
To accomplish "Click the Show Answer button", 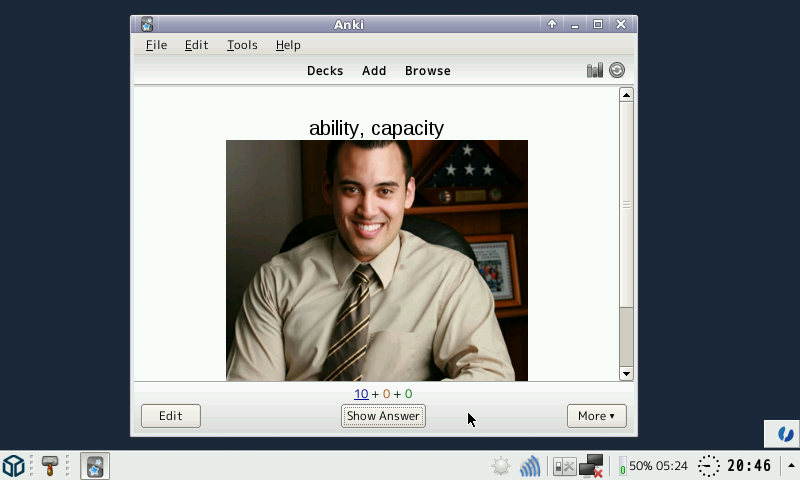I will 383,416.
